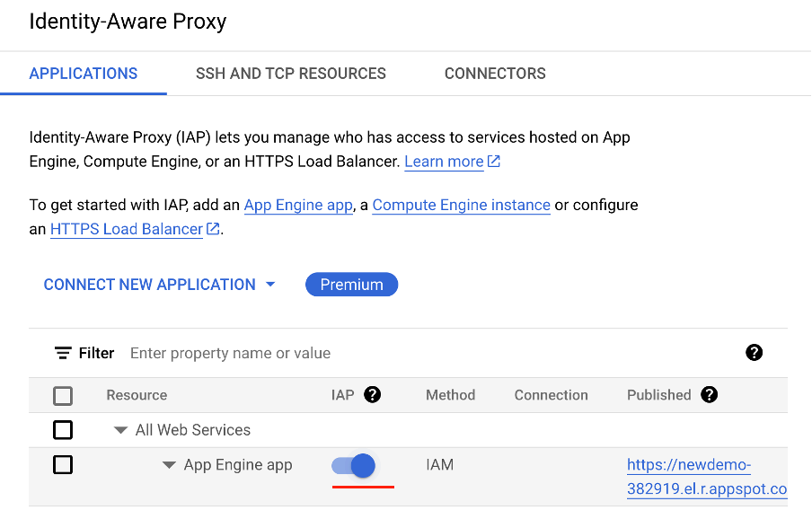Click the Premium badge button
Image resolution: width=812 pixels, height=510 pixels.
[x=351, y=285]
